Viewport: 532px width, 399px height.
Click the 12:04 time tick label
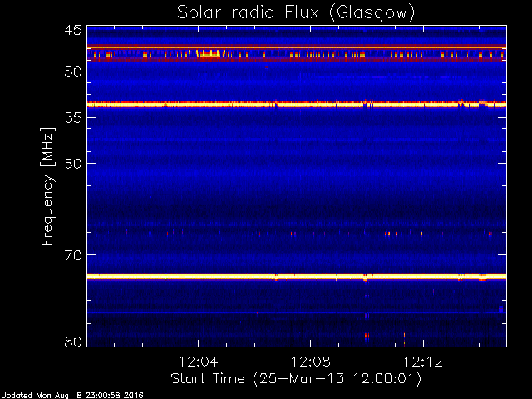click(198, 362)
